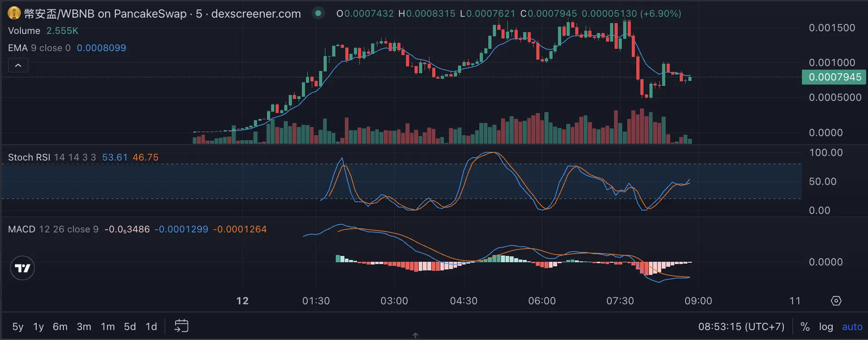This screenshot has height=340, width=868.
Task: Click the MACD 12 26 close 9 label
Action: 53,229
